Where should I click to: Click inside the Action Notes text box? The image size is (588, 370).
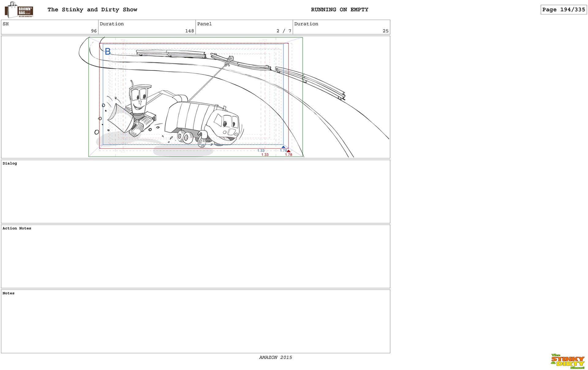coord(195,256)
